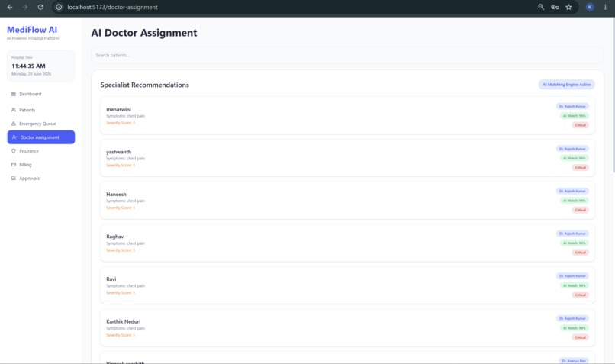Click the Critical tag in Ravi's card

click(580, 295)
